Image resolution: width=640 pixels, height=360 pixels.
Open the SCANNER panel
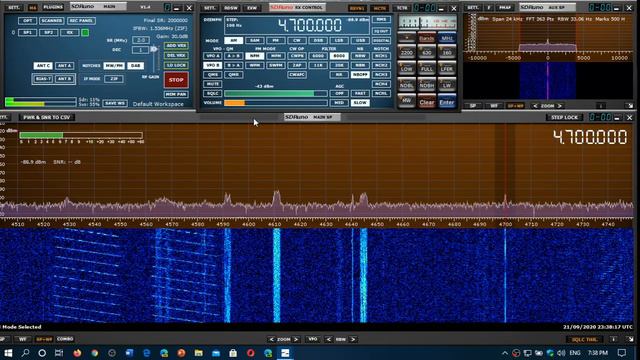click(x=51, y=20)
